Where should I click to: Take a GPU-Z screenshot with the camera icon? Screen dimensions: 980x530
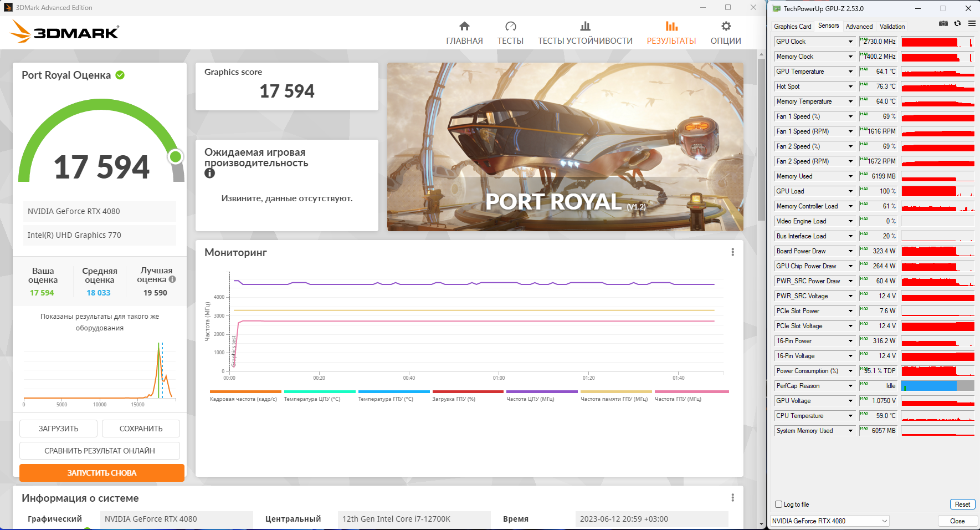coord(943,23)
